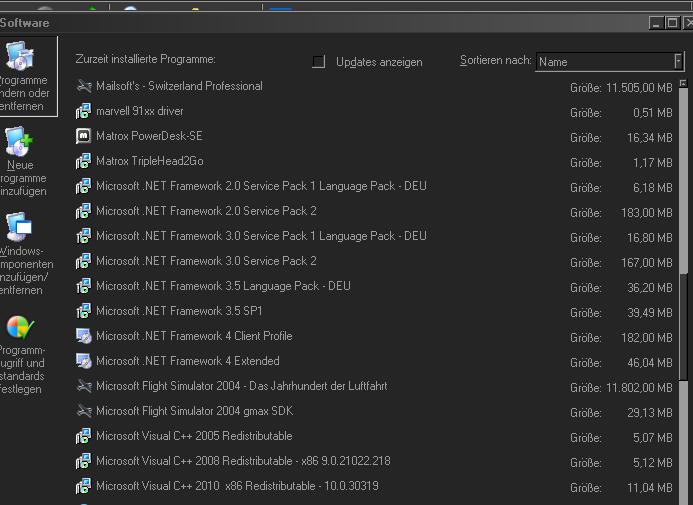Select 'Flight Simulator 2004 - Das Jahrhundert der Luftfahrt'
693x505 pixels.
(242, 386)
